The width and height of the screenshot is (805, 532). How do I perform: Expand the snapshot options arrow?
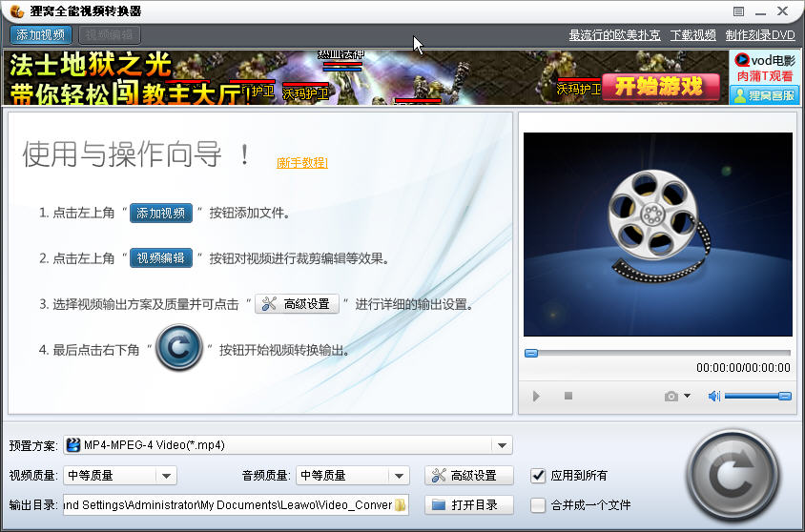(687, 396)
